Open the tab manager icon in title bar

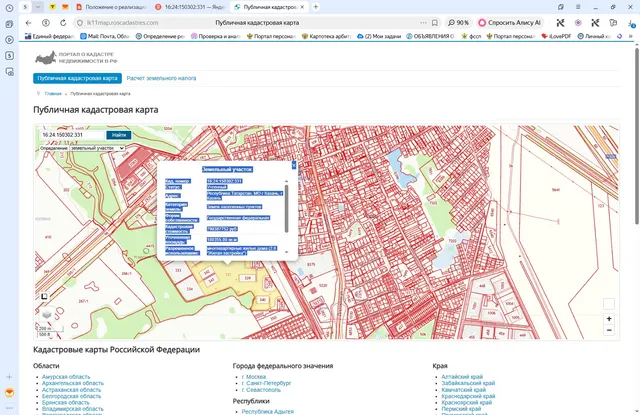tap(561, 7)
